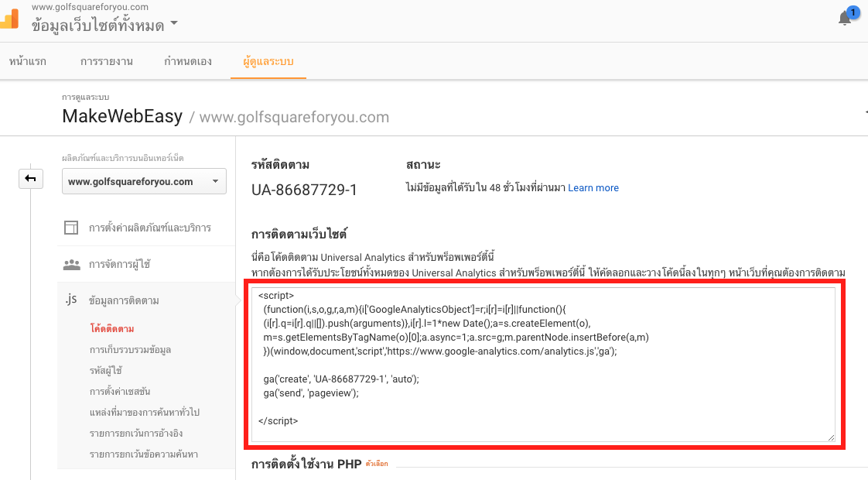
Task: Click the back arrow collapse button
Action: 31,180
